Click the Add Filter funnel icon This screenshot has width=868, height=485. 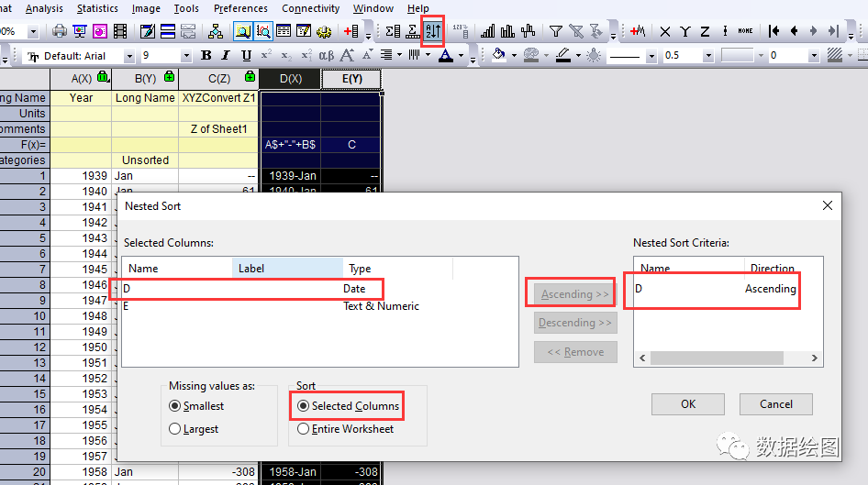tap(556, 31)
